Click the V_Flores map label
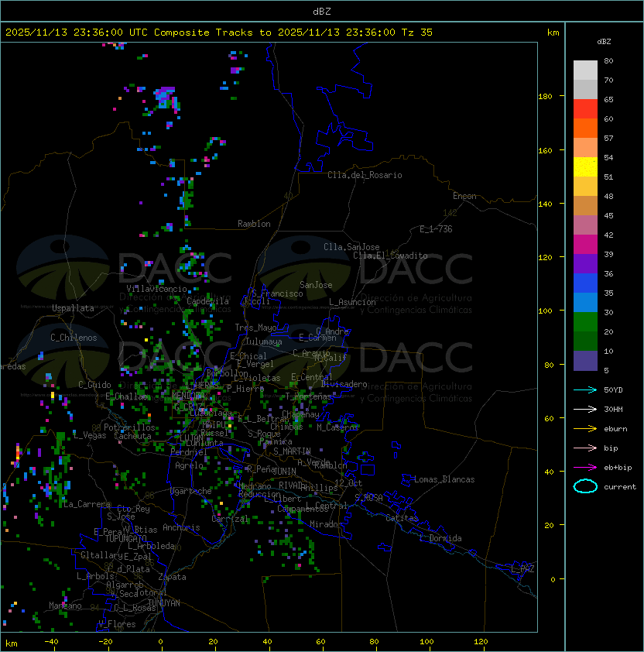Viewport: 644px width, 652px height. pyautogui.click(x=117, y=625)
